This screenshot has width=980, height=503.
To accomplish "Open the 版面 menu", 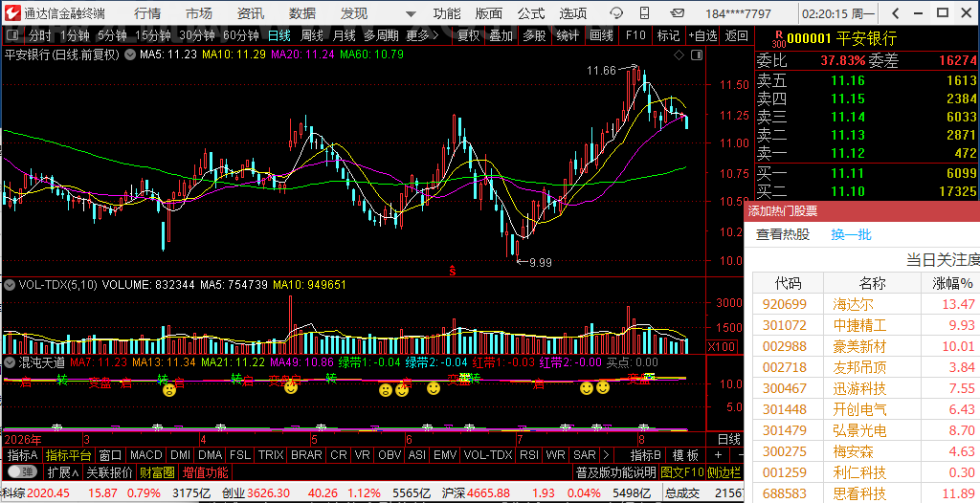I will (x=489, y=13).
